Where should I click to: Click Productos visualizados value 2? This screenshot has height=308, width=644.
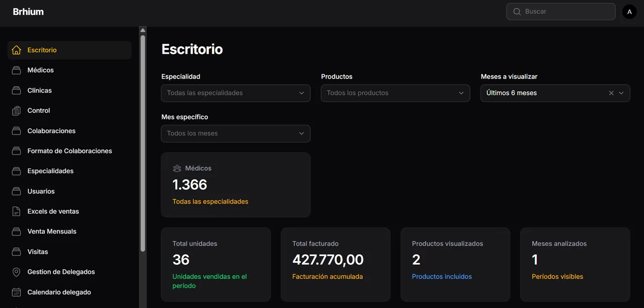coord(416,260)
